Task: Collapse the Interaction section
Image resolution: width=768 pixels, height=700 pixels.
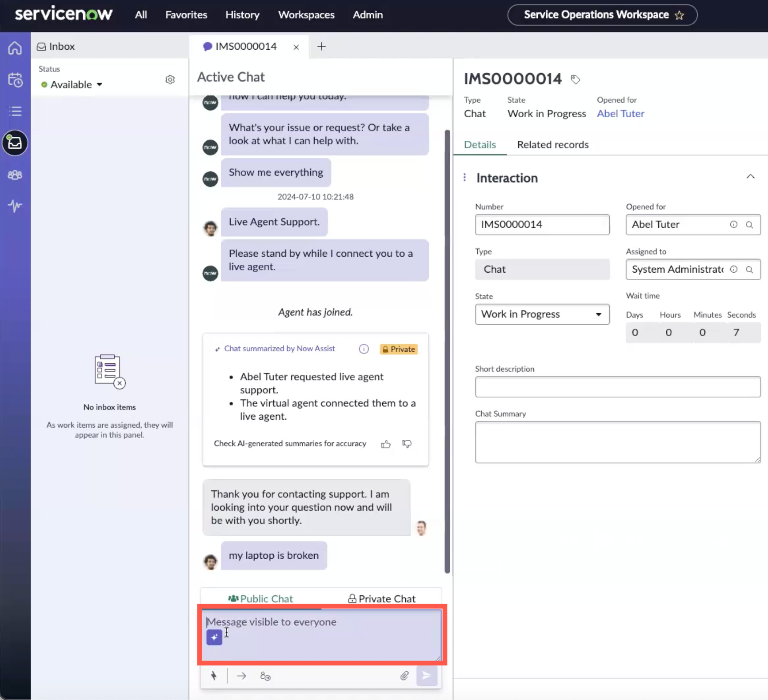Action: pos(750,177)
